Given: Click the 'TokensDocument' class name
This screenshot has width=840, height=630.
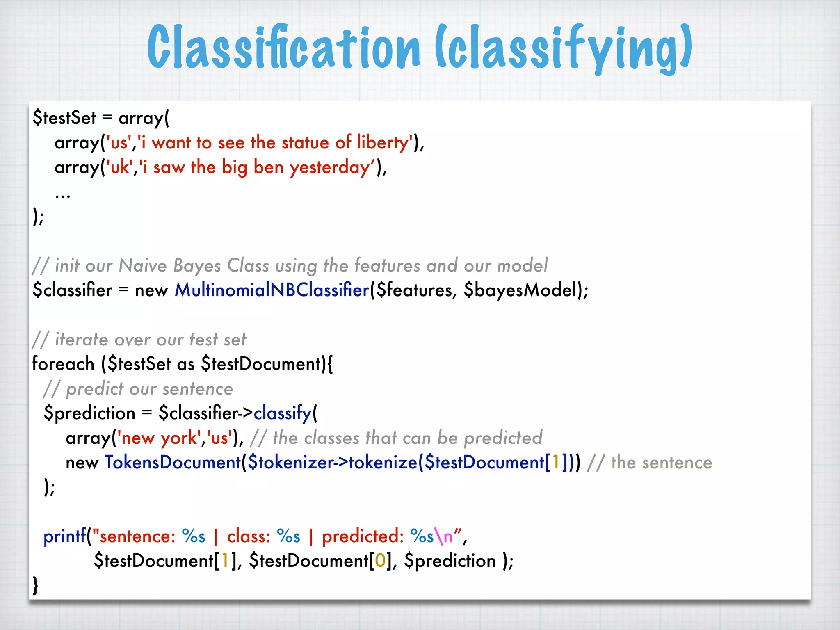Looking at the screenshot, I should 173,462.
